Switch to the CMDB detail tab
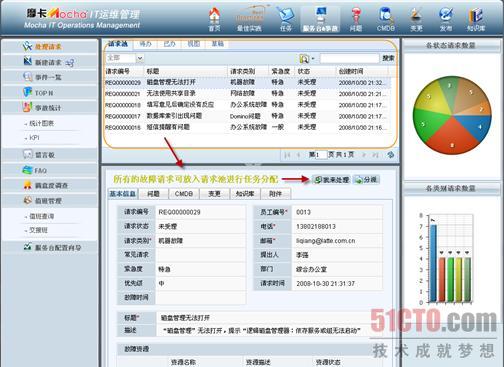 [184, 194]
